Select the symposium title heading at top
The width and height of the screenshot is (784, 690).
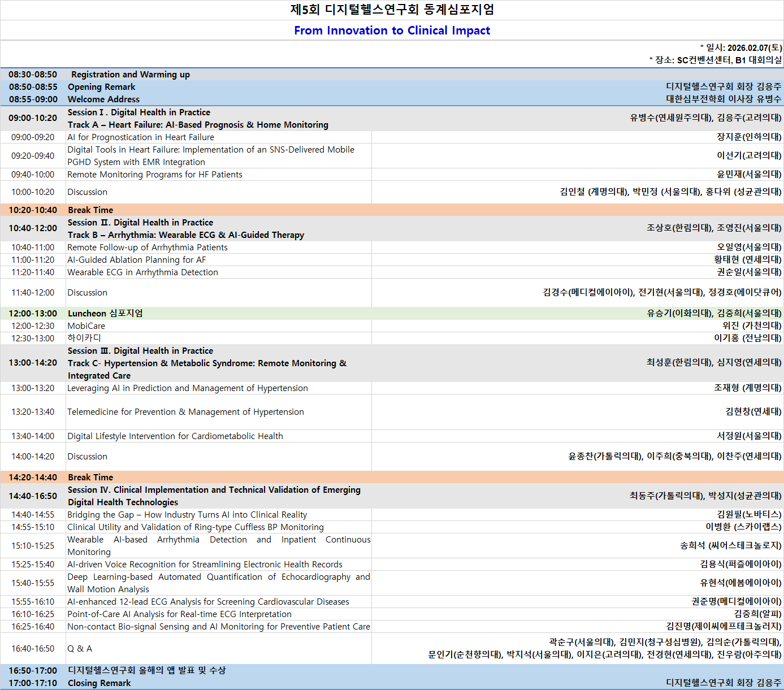[392, 10]
